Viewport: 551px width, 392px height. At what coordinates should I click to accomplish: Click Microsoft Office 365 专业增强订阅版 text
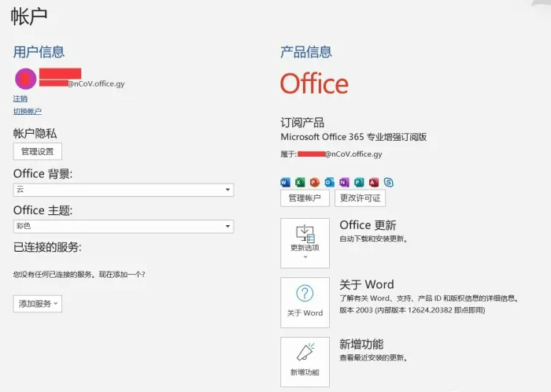pyautogui.click(x=353, y=137)
